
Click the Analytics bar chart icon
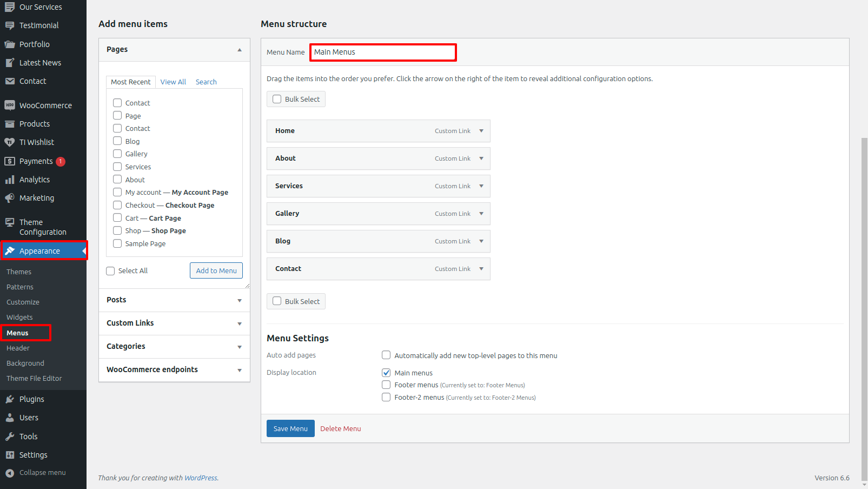[10, 180]
